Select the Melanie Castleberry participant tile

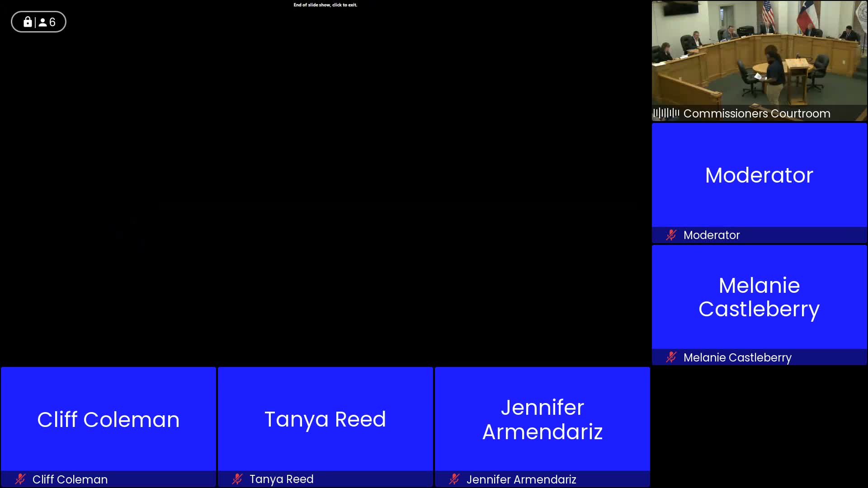pyautogui.click(x=759, y=297)
